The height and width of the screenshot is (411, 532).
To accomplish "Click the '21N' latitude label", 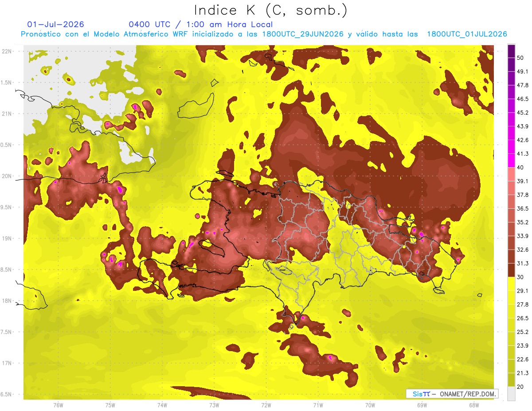I will (7, 114).
